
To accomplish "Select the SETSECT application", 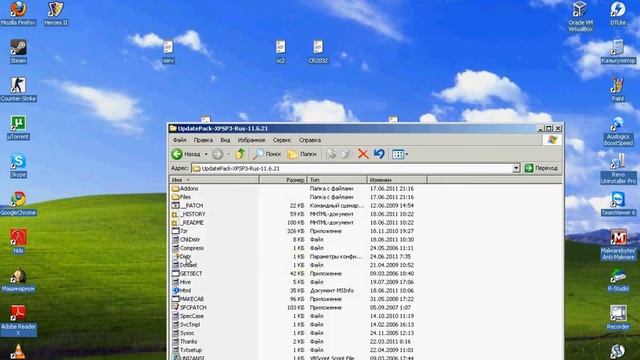I will (x=187, y=273).
